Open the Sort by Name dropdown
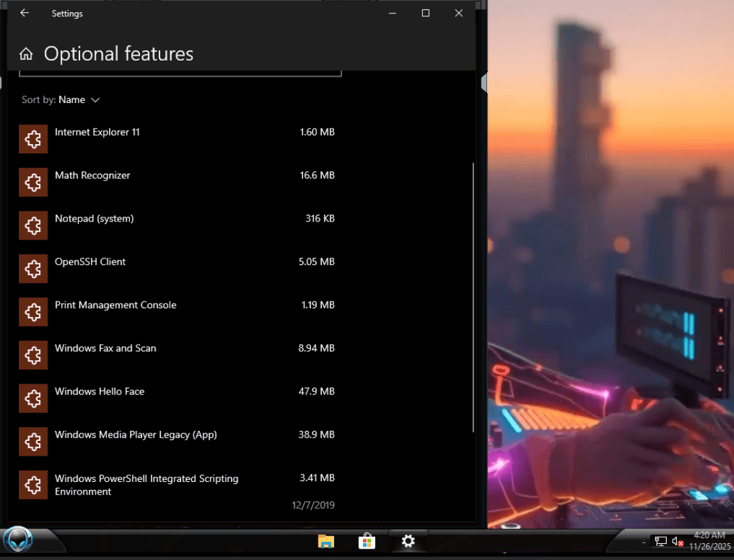The image size is (734, 560). [x=79, y=100]
